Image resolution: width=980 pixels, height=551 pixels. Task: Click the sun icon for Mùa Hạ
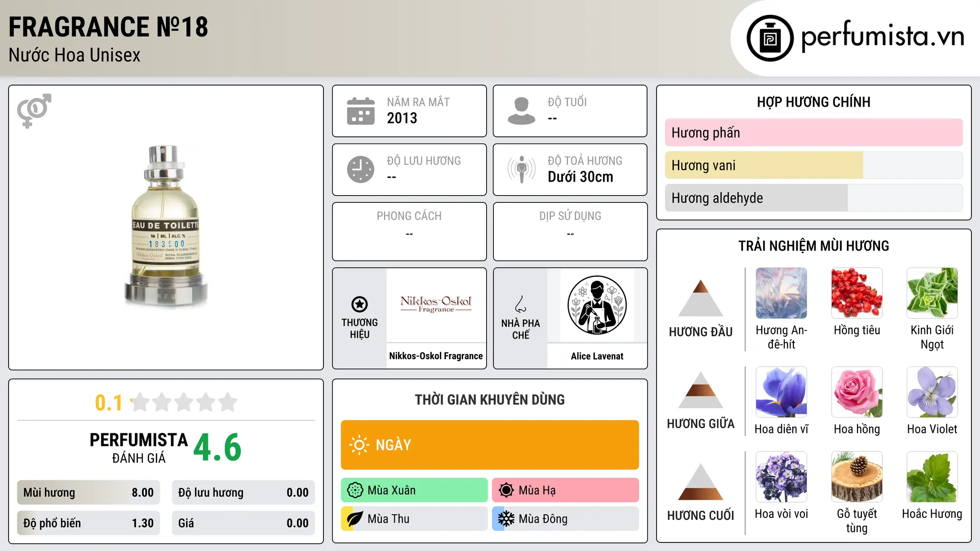click(x=506, y=490)
